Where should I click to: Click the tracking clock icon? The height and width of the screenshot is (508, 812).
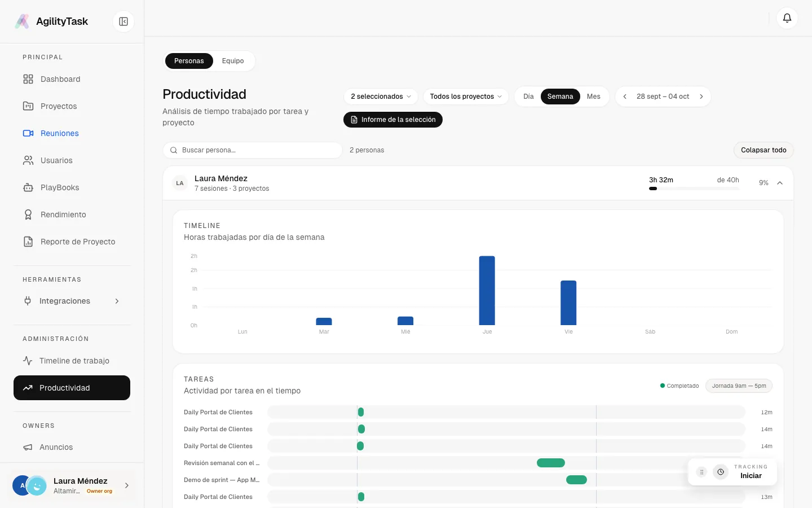[721, 472]
